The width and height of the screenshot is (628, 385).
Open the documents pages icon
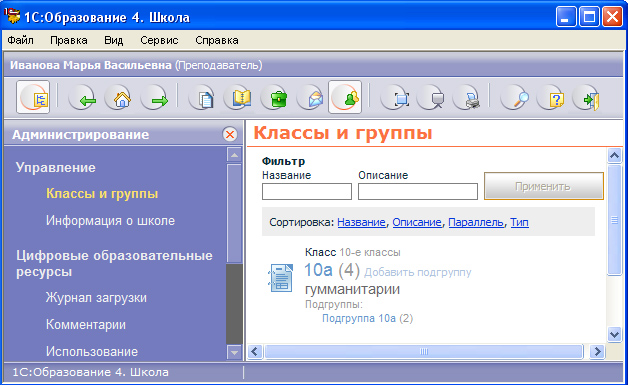coord(202,97)
